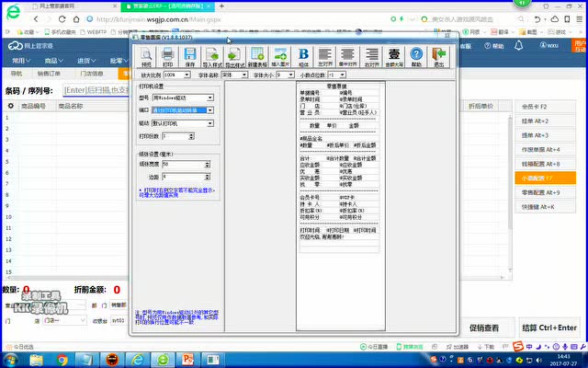This screenshot has height=368, width=588.
Task: Go back in the browser
Action: (x=36, y=19)
